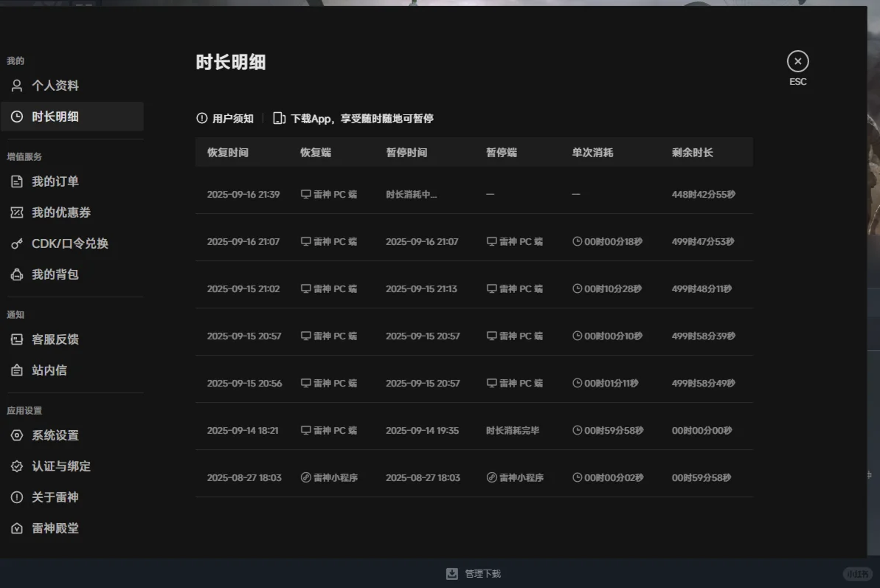Click 时长消耗完毕 status text
The width and height of the screenshot is (880, 588).
pos(513,430)
